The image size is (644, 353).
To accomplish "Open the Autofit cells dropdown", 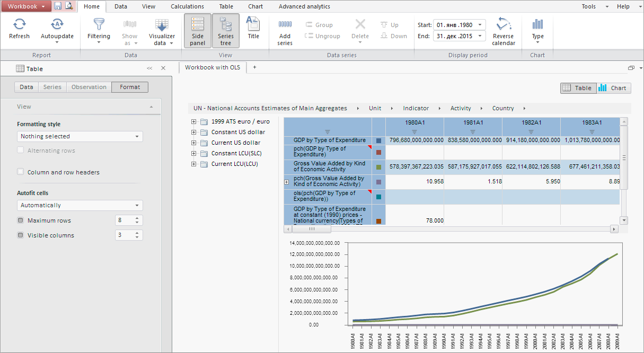I will click(x=80, y=205).
